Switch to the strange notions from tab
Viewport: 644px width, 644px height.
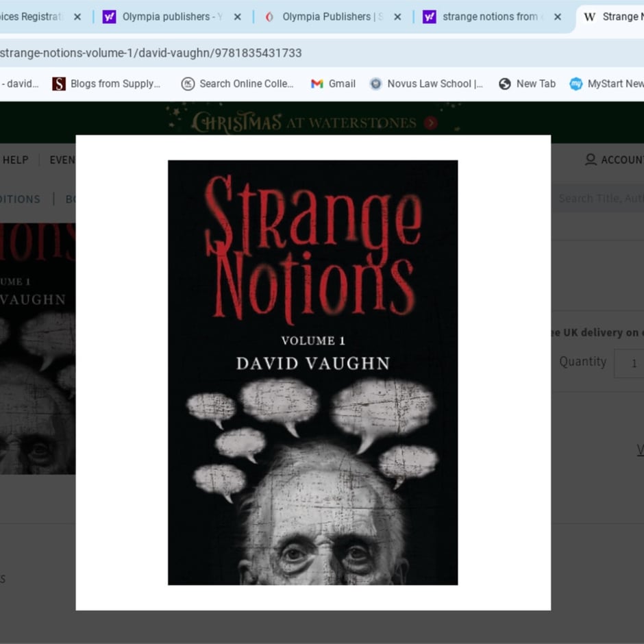[493, 17]
